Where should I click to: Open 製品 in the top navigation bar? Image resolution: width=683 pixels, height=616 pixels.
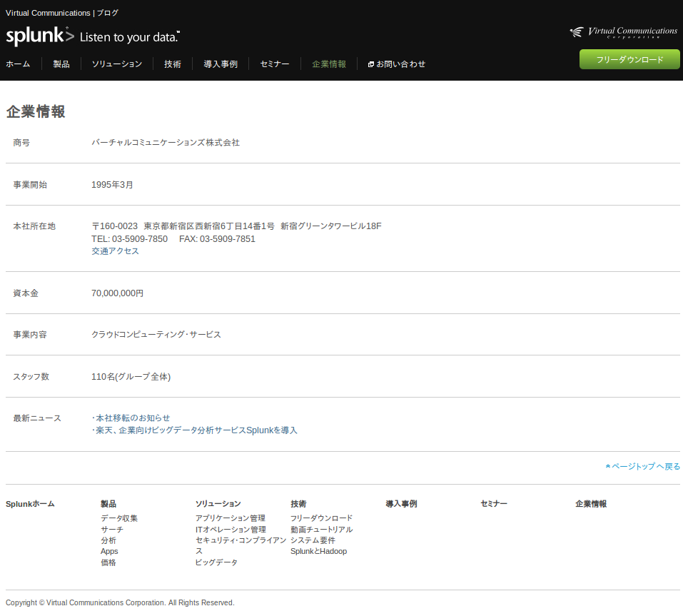61,64
